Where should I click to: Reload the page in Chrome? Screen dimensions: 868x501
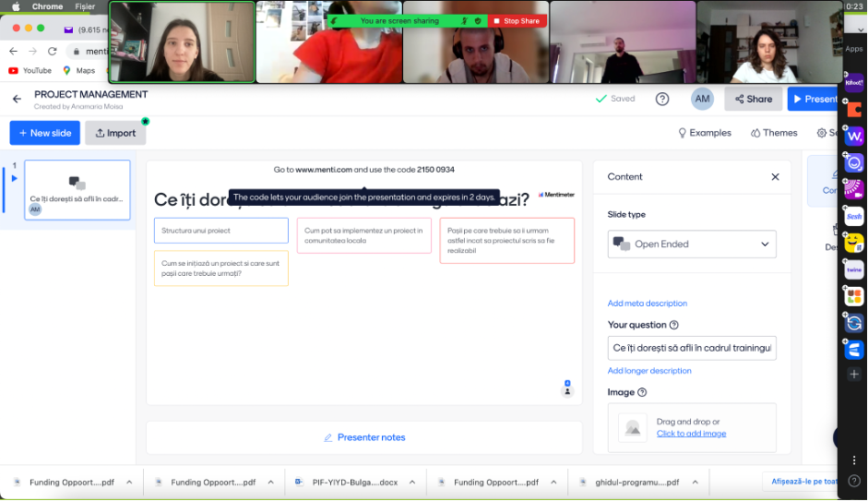(x=52, y=52)
